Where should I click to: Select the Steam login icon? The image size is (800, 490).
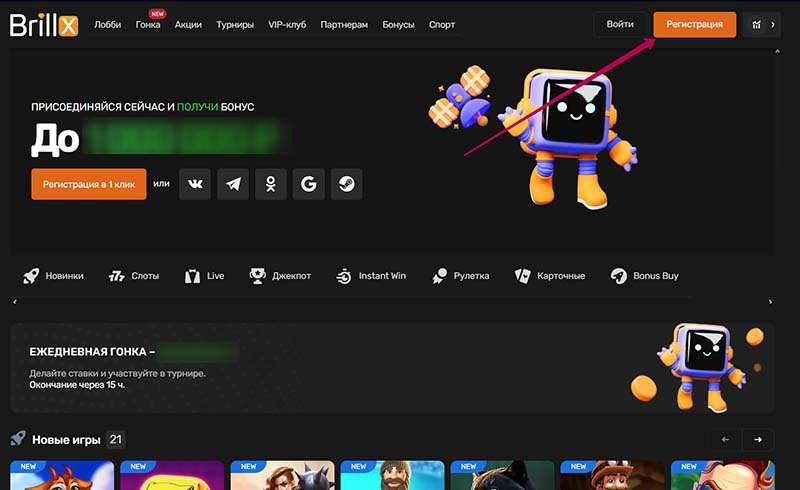346,184
